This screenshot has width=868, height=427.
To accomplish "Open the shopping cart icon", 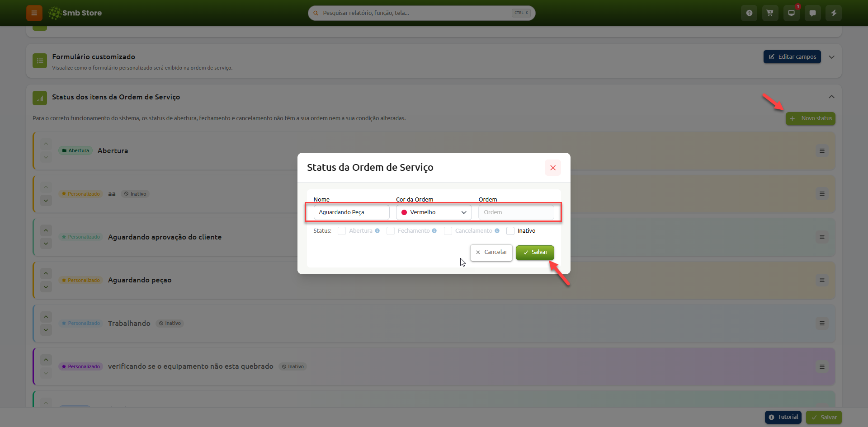I will (x=770, y=13).
